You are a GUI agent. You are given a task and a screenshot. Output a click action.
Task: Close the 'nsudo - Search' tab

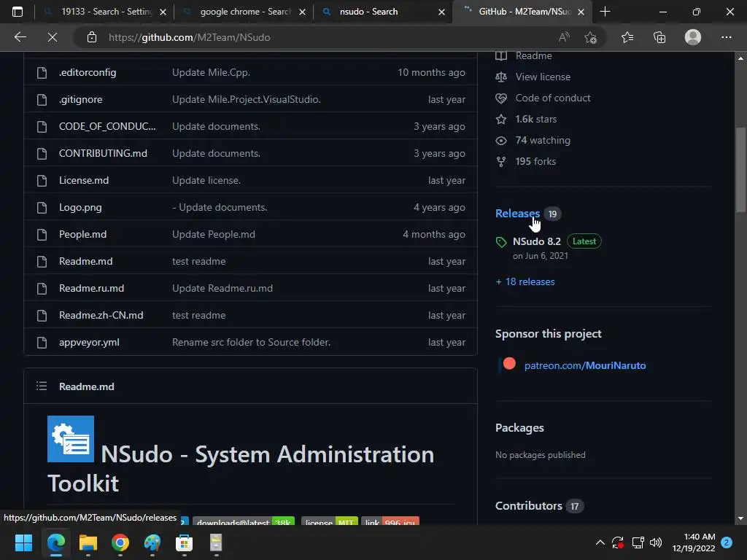[441, 12]
